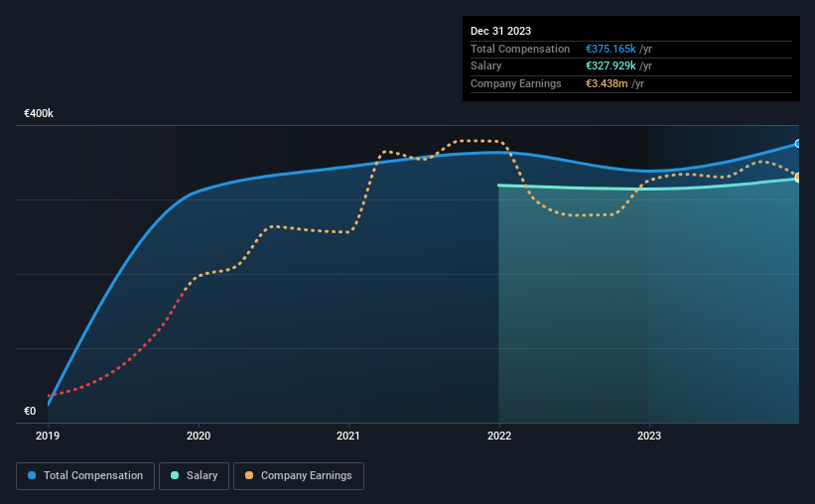
Task: Click the €400k y-axis label
Action: coord(39,113)
